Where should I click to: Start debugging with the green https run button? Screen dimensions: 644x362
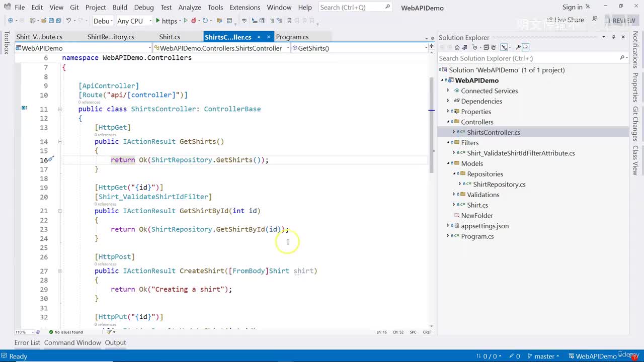coord(166,21)
